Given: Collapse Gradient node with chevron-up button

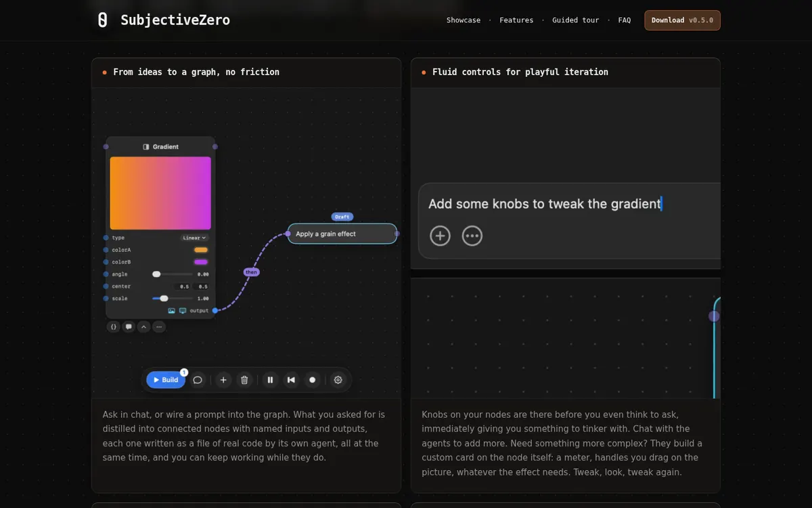Looking at the screenshot, I should (x=143, y=326).
